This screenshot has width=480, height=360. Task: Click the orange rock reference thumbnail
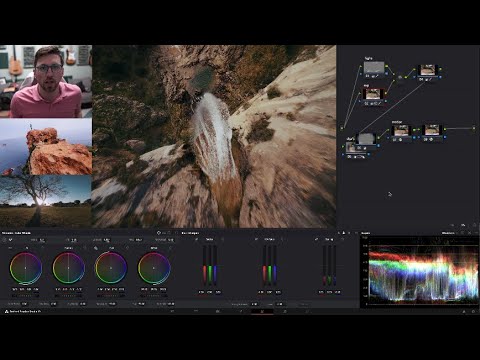46,147
